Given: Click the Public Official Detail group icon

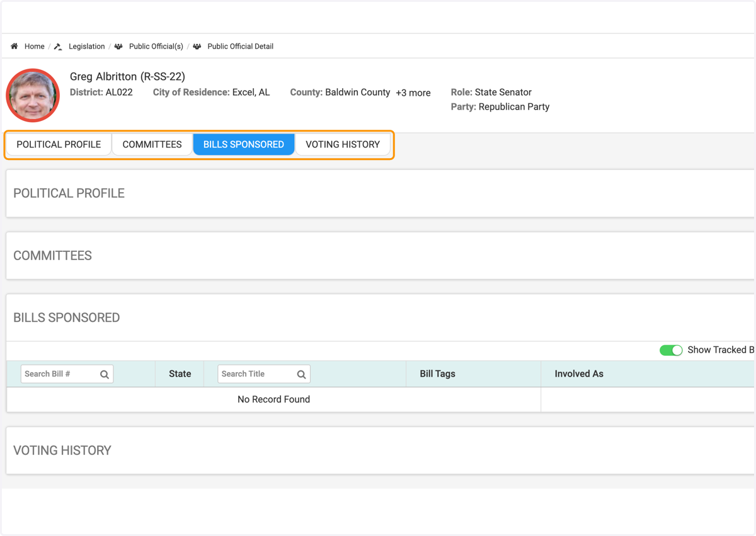Looking at the screenshot, I should 197,47.
